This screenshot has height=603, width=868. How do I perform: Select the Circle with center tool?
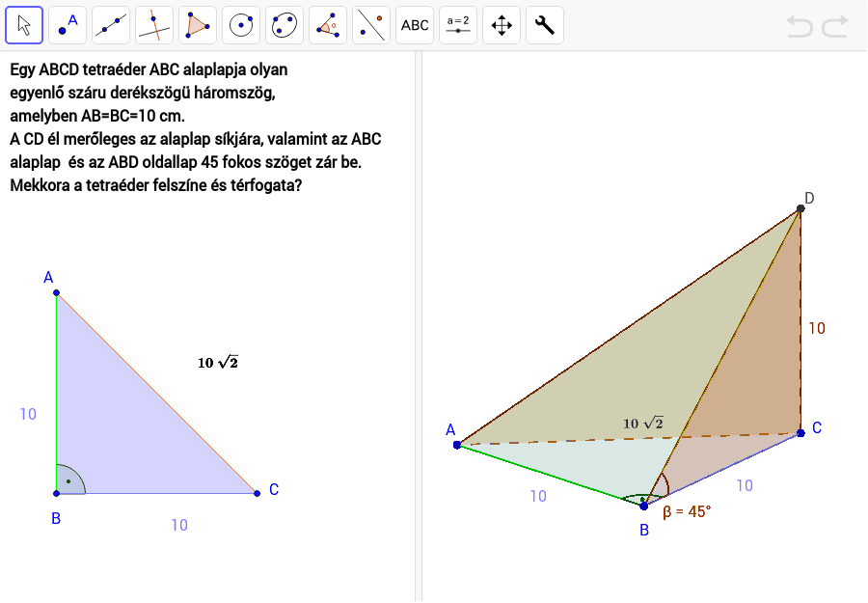(241, 25)
